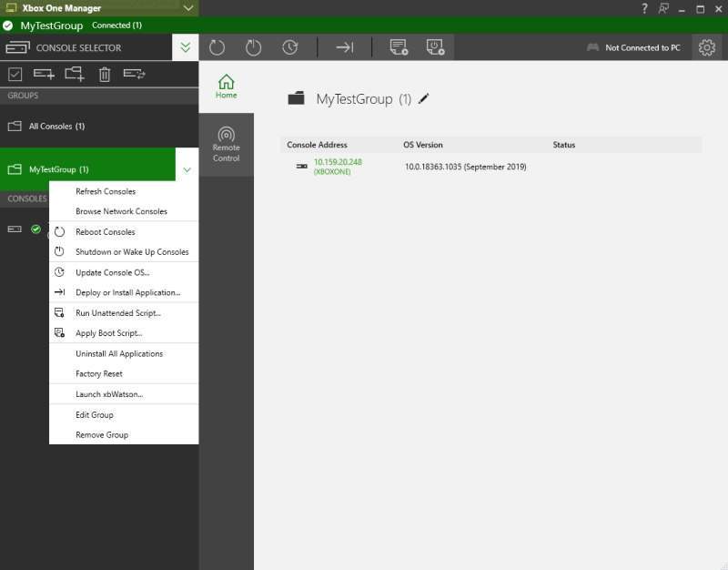
Task: Click the OS version 10.0.18363.1035 text
Action: pos(466,167)
